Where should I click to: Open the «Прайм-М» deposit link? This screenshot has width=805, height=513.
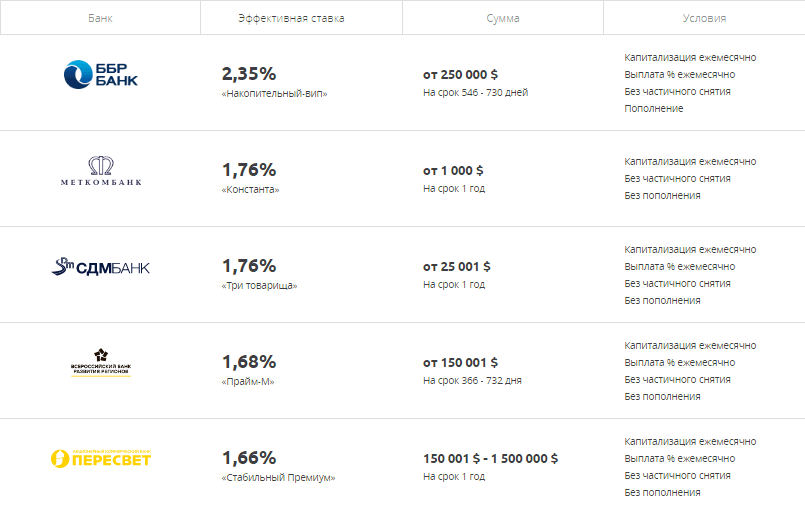point(247,382)
